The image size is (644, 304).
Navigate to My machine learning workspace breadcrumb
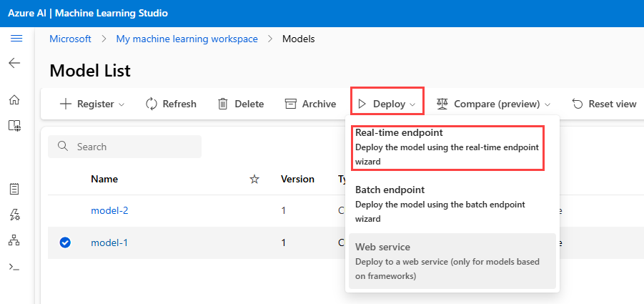point(187,39)
